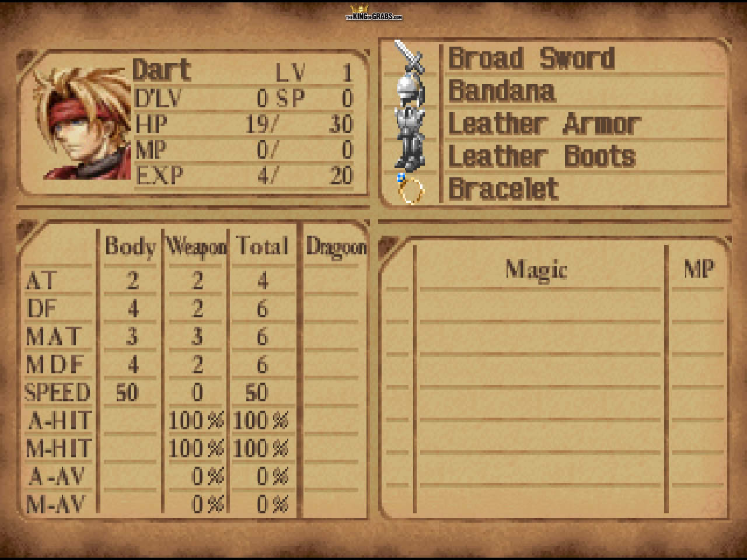Image resolution: width=747 pixels, height=560 pixels.
Task: Select the Leather Armor equipment entry
Action: [x=544, y=124]
